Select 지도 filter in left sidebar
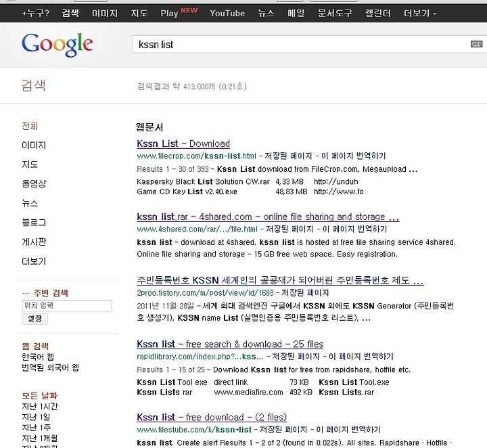This screenshot has width=487, height=448. coord(30,164)
